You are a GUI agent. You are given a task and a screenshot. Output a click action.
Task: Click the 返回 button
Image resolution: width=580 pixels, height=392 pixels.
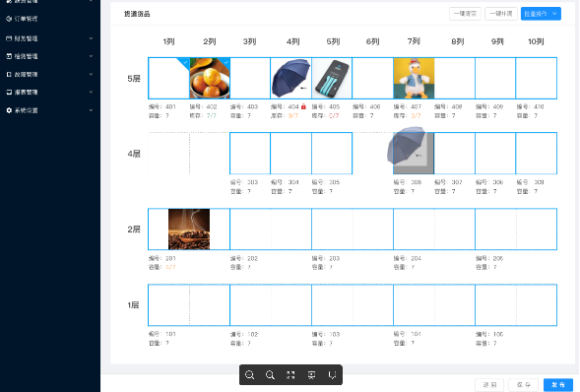(489, 385)
